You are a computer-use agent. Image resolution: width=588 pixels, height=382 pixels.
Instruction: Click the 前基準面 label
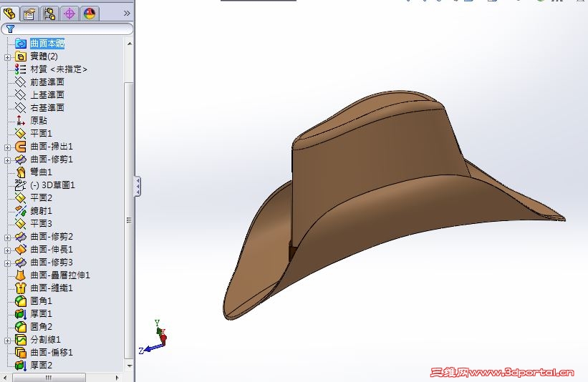(47, 82)
